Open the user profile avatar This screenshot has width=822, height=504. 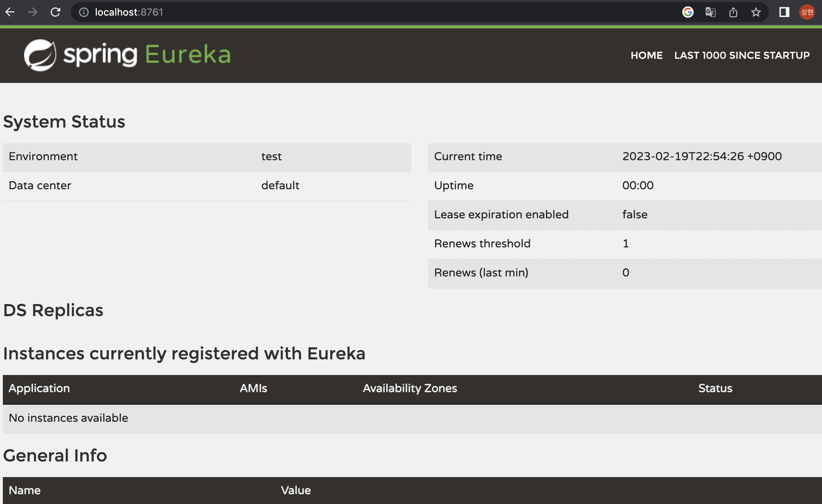(x=807, y=12)
